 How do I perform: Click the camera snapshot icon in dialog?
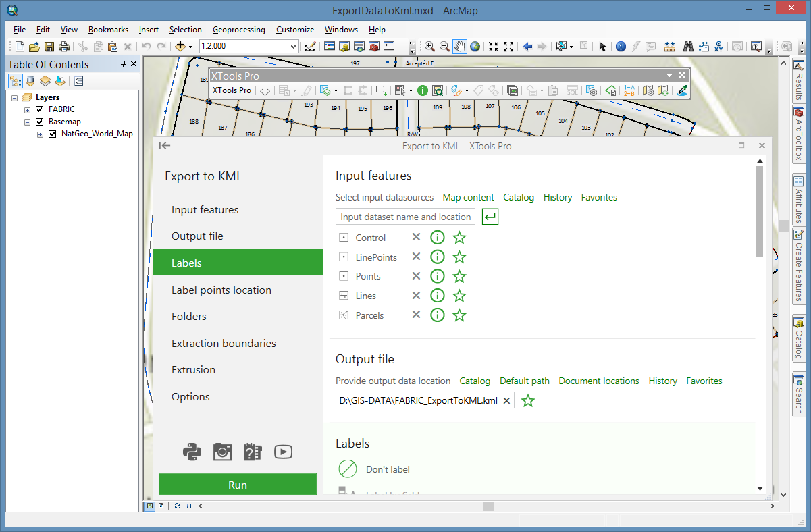(x=222, y=452)
